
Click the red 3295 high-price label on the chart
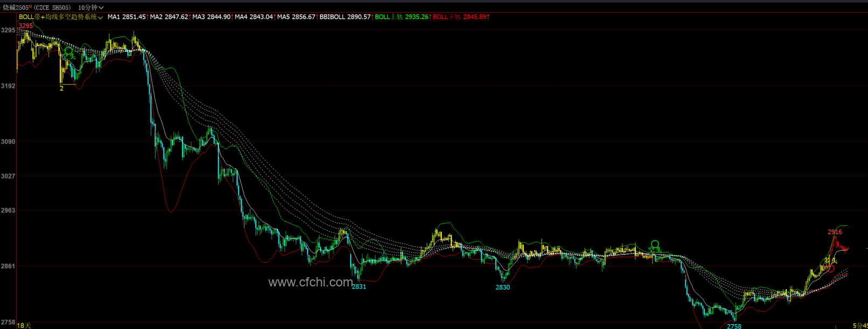[x=26, y=26]
